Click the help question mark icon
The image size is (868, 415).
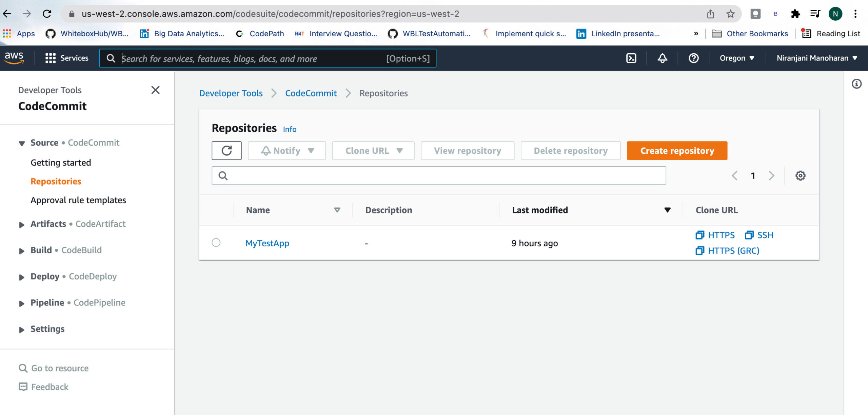[693, 58]
